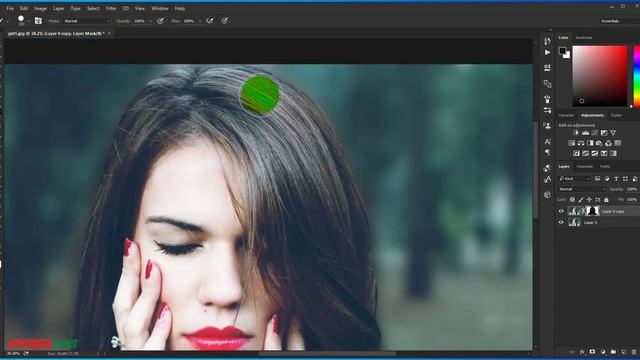The width and height of the screenshot is (640, 360).
Task: Open the Character panel icon
Action: 547,141
